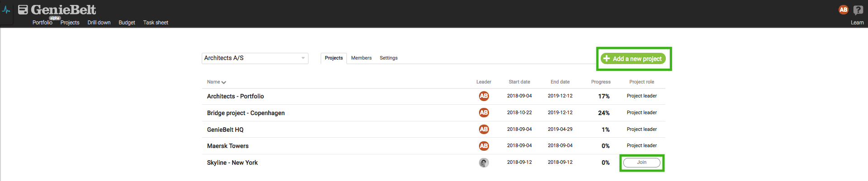Open the AB user avatar in header

(843, 9)
